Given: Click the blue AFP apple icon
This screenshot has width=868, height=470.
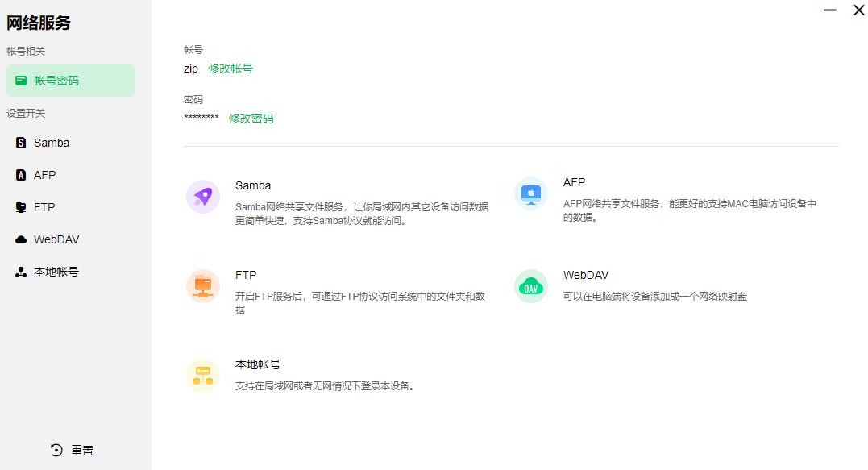Looking at the screenshot, I should pos(530,193).
